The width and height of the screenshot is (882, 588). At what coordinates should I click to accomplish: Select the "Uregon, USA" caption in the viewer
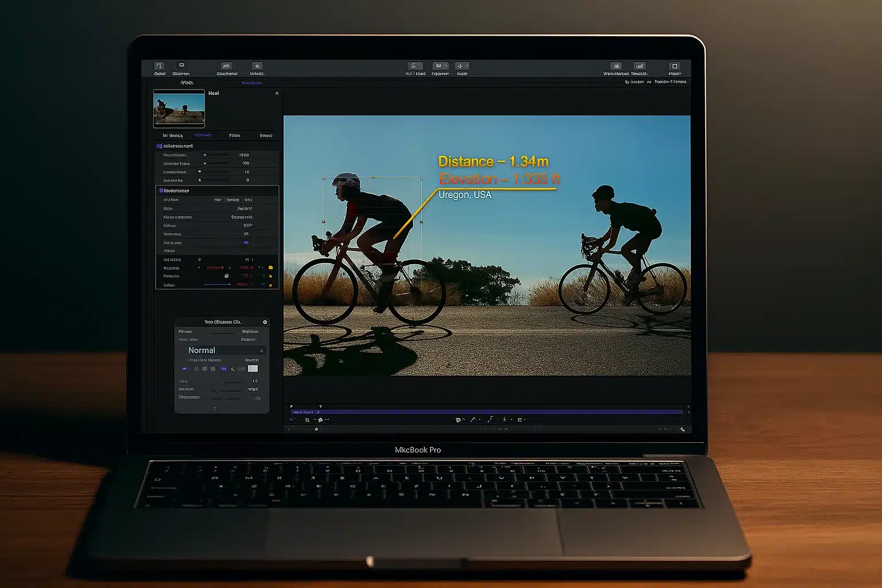[x=465, y=195]
